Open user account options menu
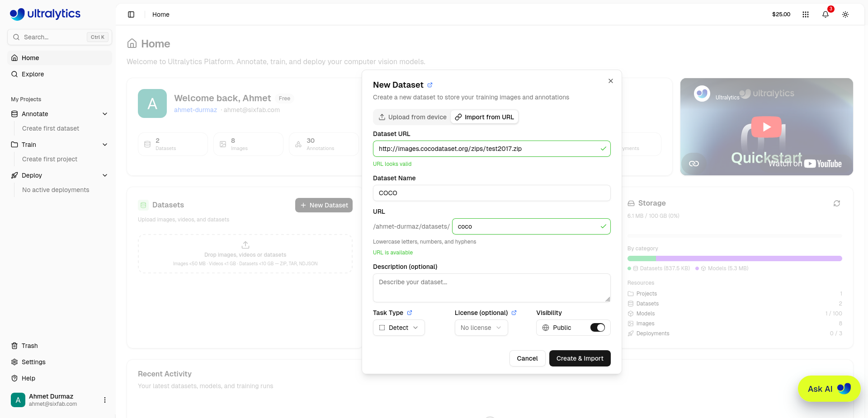 pyautogui.click(x=105, y=400)
